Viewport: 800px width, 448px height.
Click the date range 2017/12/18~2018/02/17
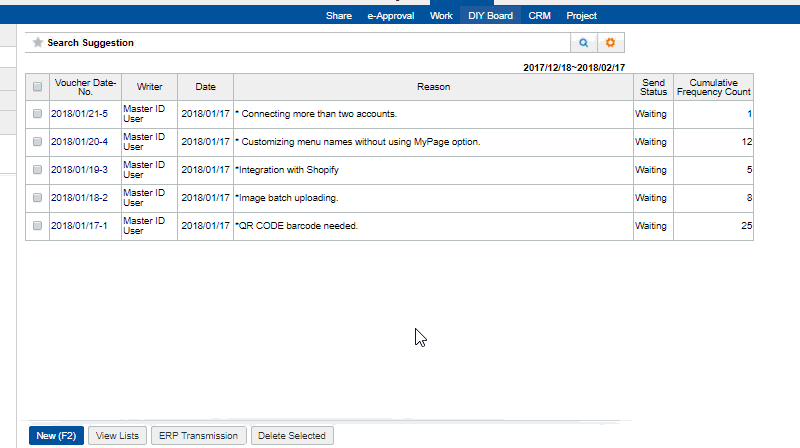point(574,67)
